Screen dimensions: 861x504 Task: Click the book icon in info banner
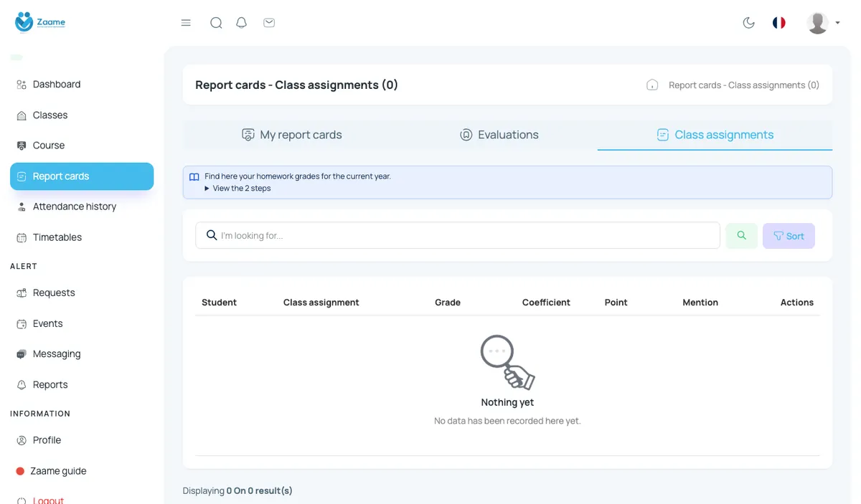click(x=194, y=176)
